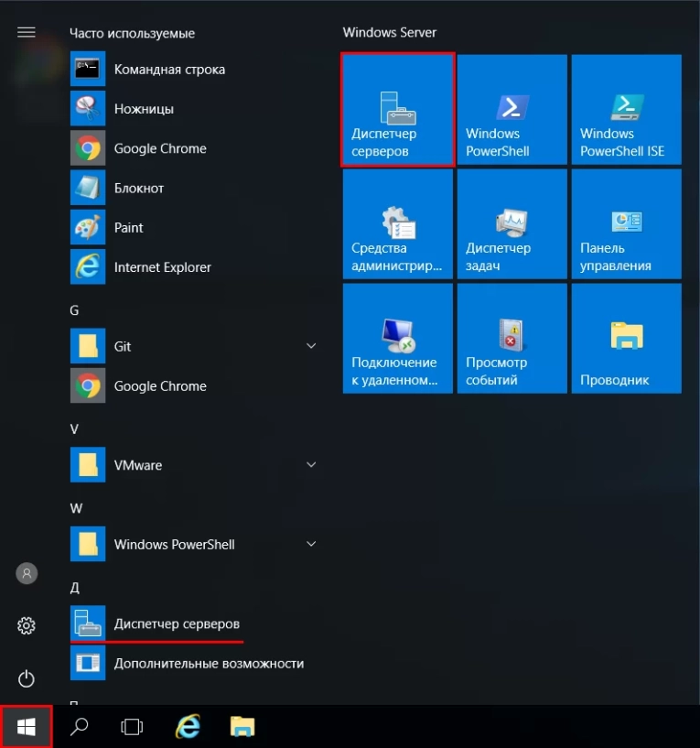Jump to letter Д section header

click(x=74, y=584)
